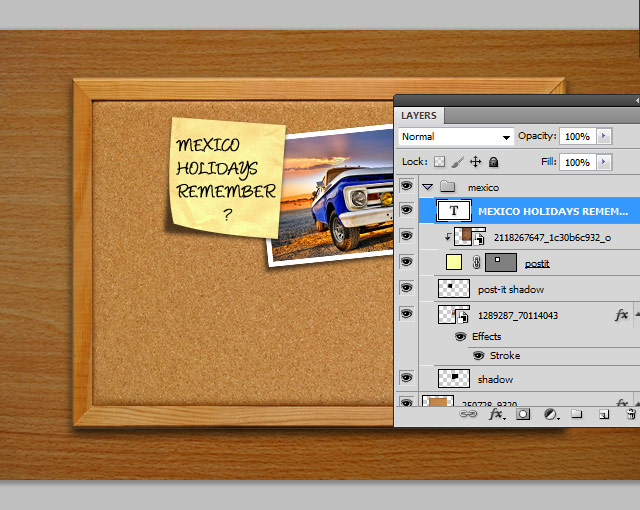
Task: Create new adjustment layer from footer
Action: coord(550,413)
